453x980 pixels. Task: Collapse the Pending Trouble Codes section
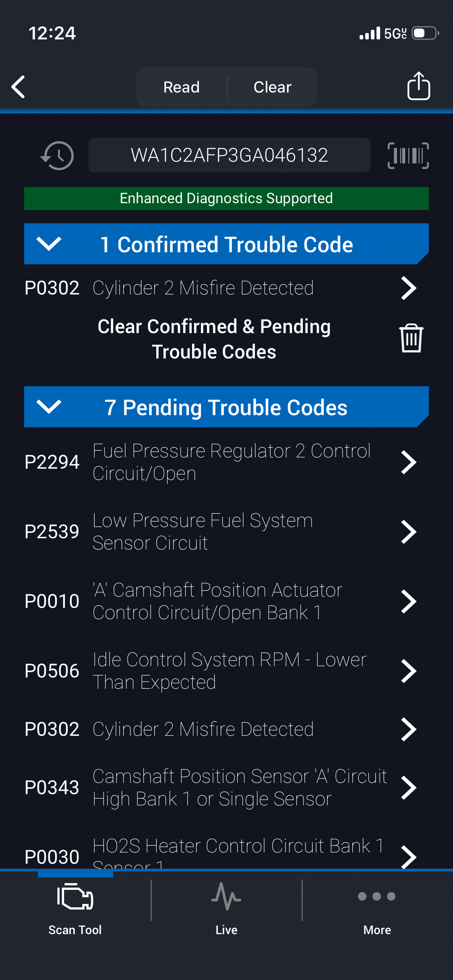click(x=49, y=406)
